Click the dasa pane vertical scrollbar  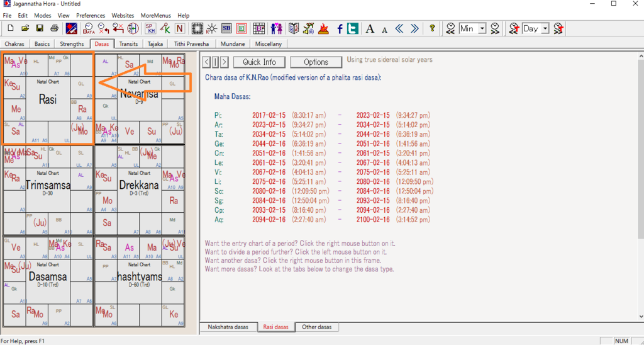click(x=641, y=148)
